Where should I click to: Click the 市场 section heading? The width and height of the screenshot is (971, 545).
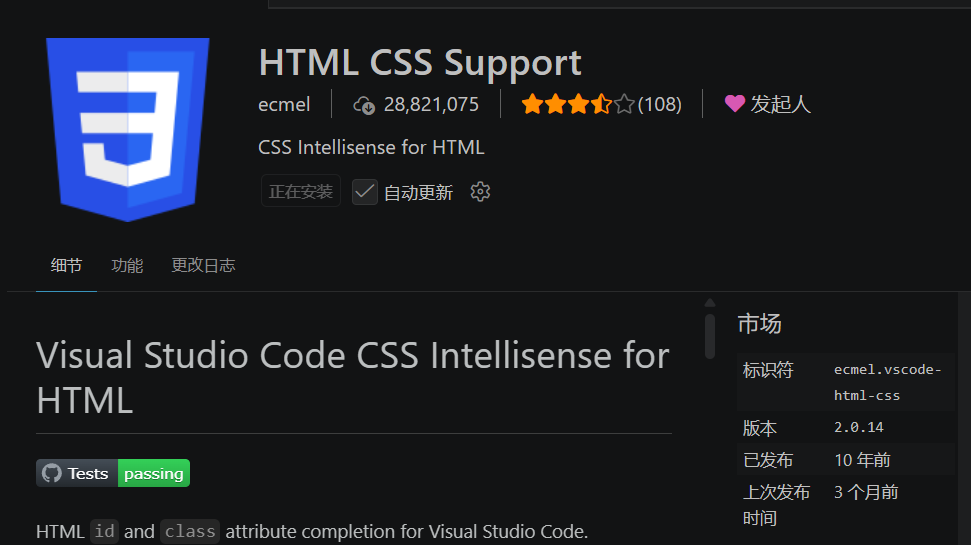(759, 323)
